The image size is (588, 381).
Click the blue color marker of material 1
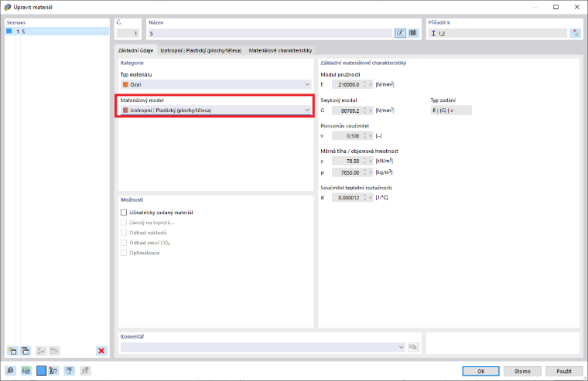pyautogui.click(x=9, y=31)
